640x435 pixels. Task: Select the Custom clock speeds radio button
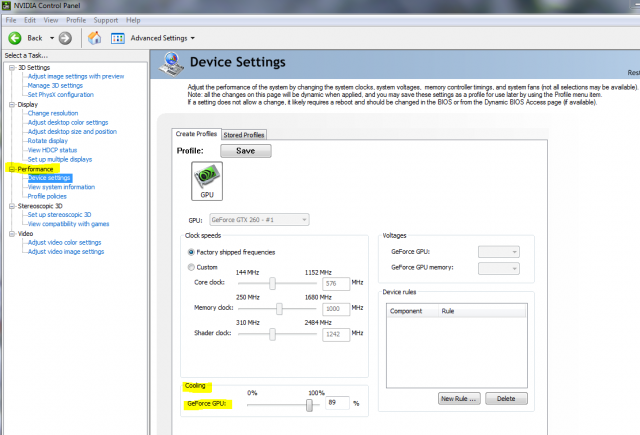pos(191,267)
